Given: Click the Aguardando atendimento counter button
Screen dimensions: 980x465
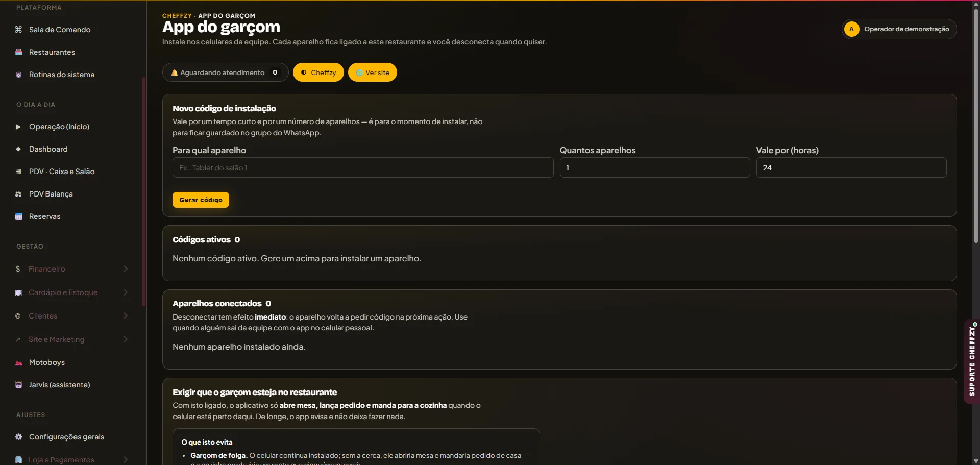Looking at the screenshot, I should pos(226,72).
